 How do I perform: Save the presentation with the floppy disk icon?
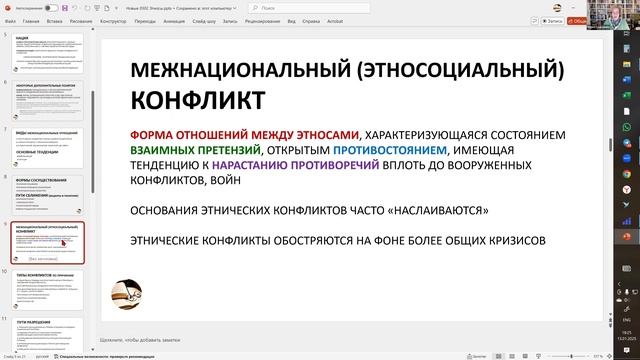tap(65, 8)
